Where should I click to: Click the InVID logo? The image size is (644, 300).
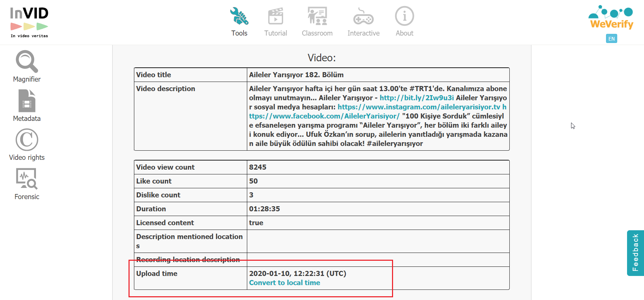(x=29, y=22)
